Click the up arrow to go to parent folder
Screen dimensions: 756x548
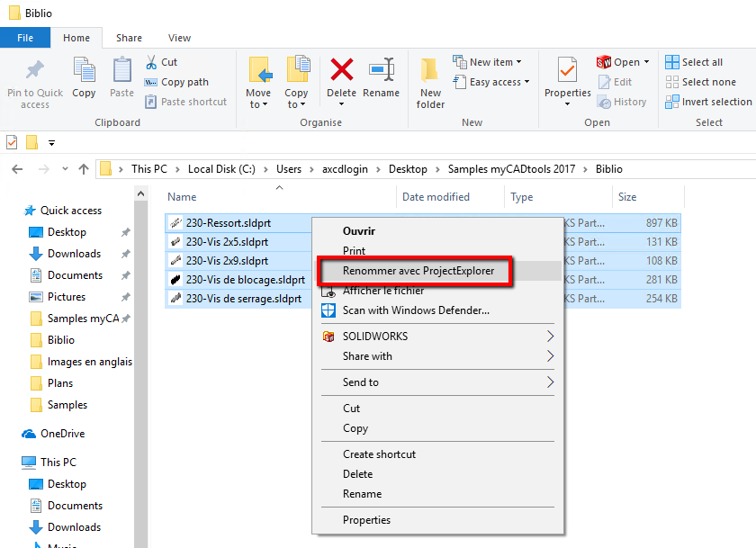pos(83,168)
